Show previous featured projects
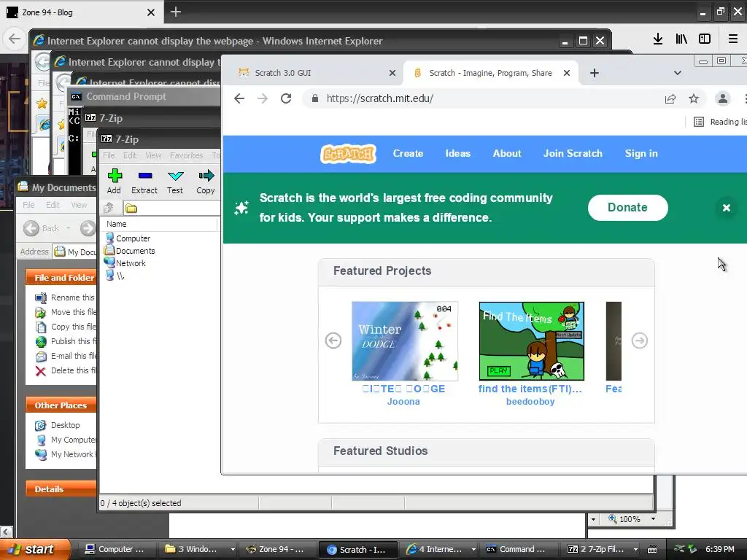 333,341
